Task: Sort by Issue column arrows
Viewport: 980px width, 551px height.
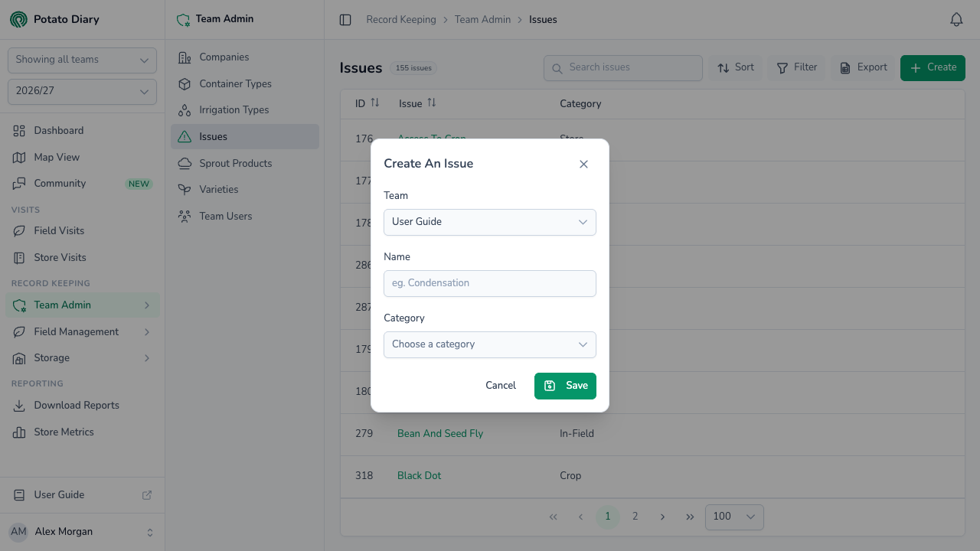Action: (x=432, y=103)
